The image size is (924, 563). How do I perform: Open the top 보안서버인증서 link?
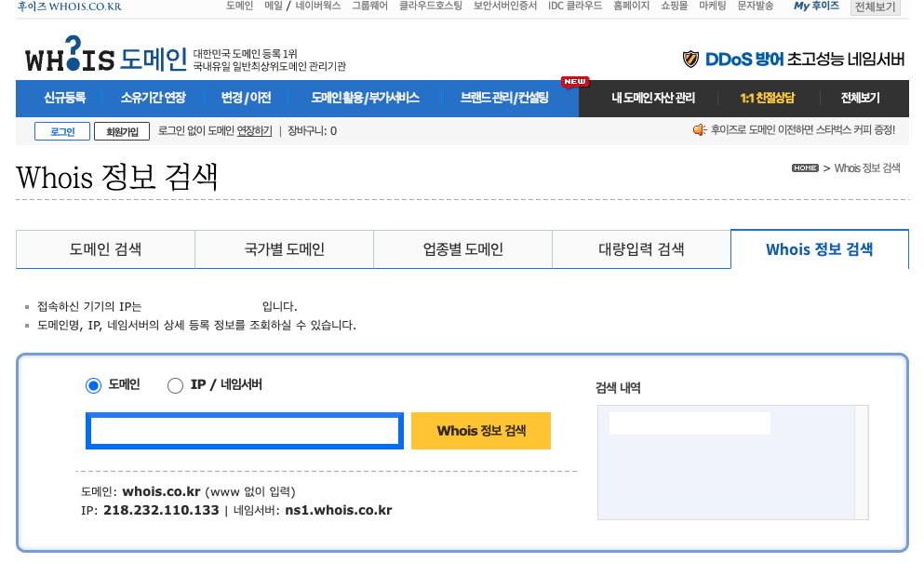tap(505, 6)
